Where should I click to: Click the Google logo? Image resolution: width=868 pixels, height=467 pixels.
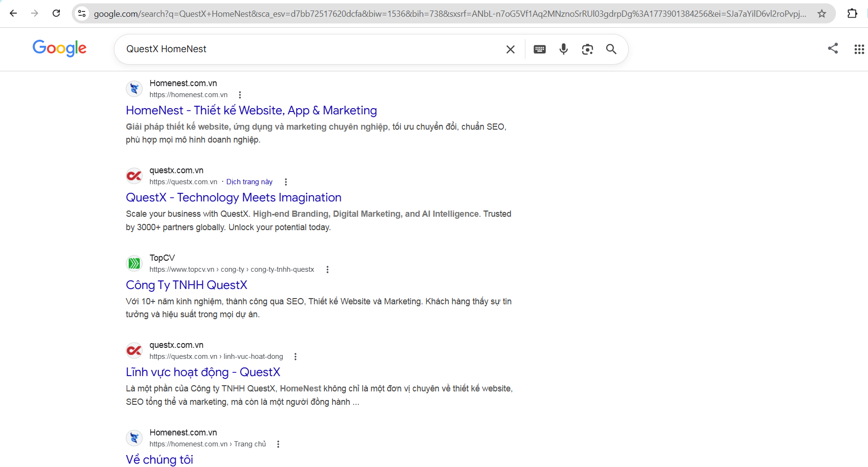59,48
